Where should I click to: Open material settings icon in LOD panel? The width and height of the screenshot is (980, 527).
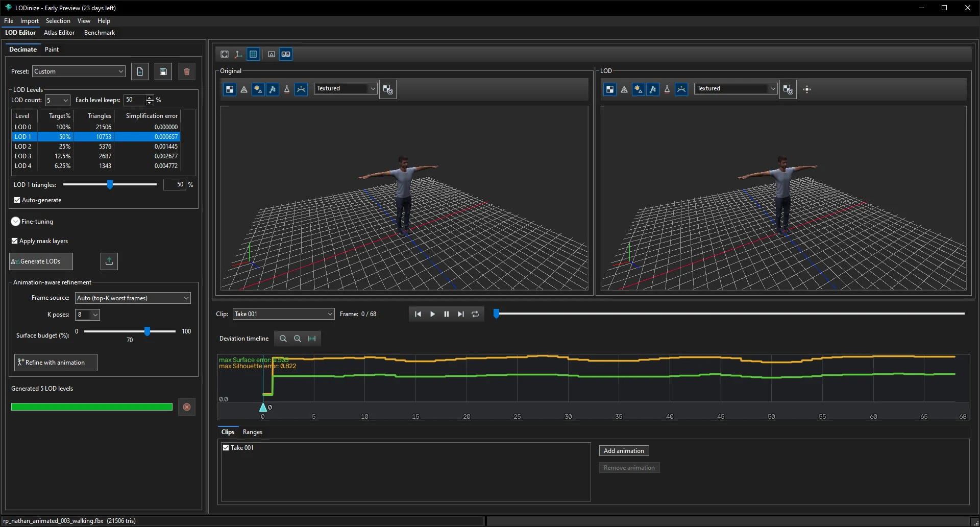pyautogui.click(x=788, y=89)
